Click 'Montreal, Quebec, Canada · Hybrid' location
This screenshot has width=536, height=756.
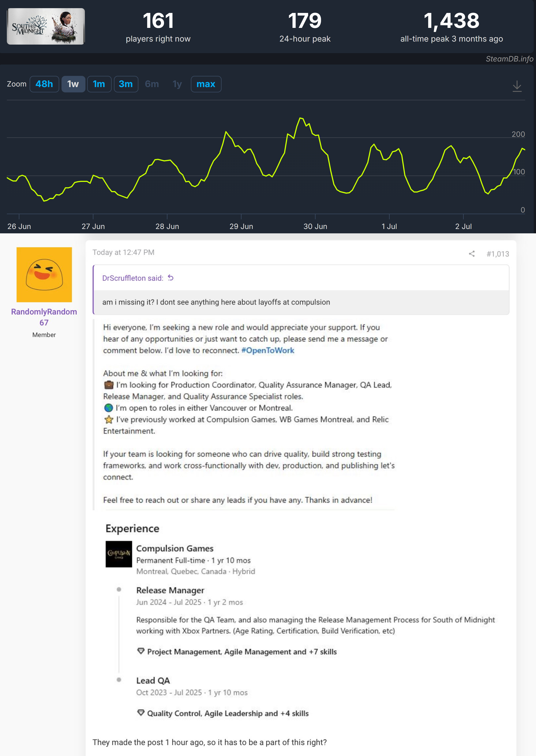(196, 571)
